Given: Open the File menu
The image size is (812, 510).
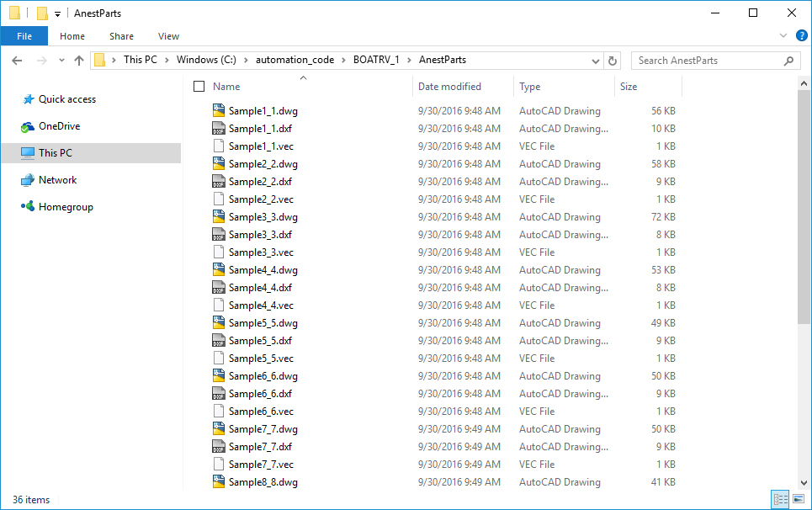Looking at the screenshot, I should click(24, 36).
